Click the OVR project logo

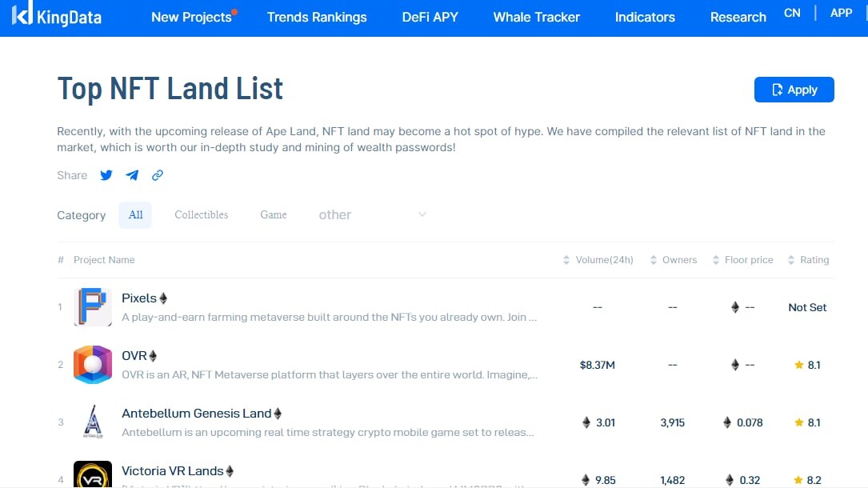coord(93,365)
